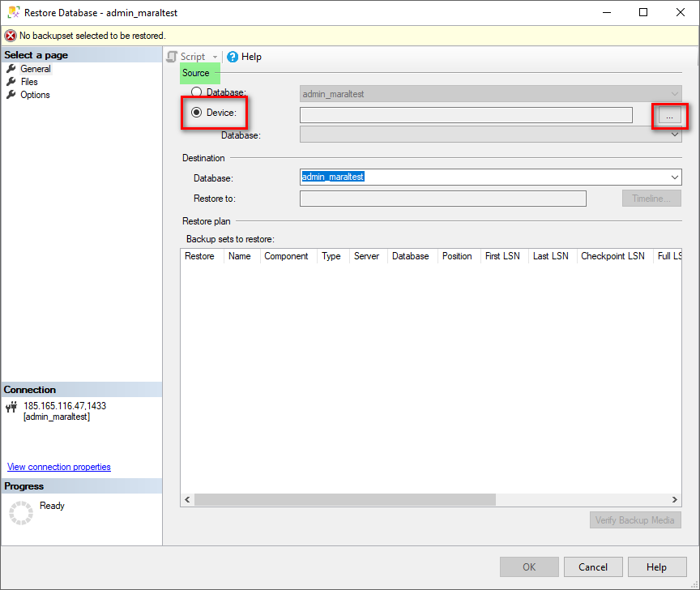700x590 pixels.
Task: Click the Help icon in the toolbar
Action: (233, 57)
